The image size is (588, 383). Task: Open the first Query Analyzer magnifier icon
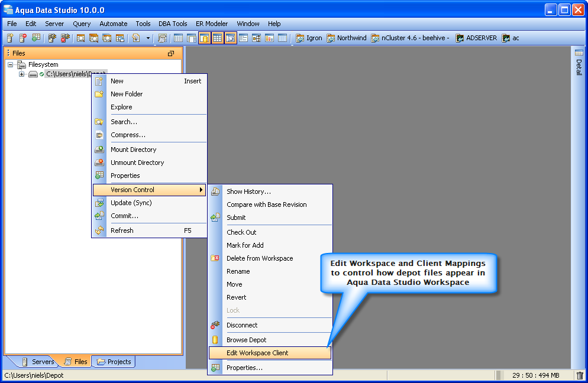[80, 38]
